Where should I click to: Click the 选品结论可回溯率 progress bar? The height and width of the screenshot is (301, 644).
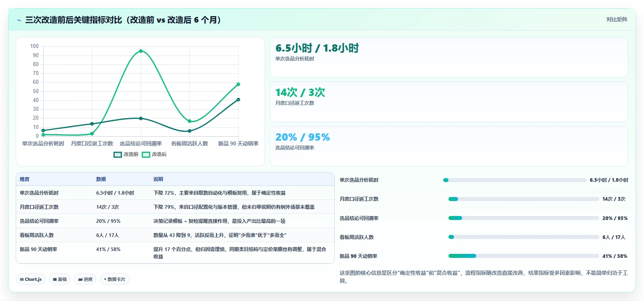click(x=524, y=218)
